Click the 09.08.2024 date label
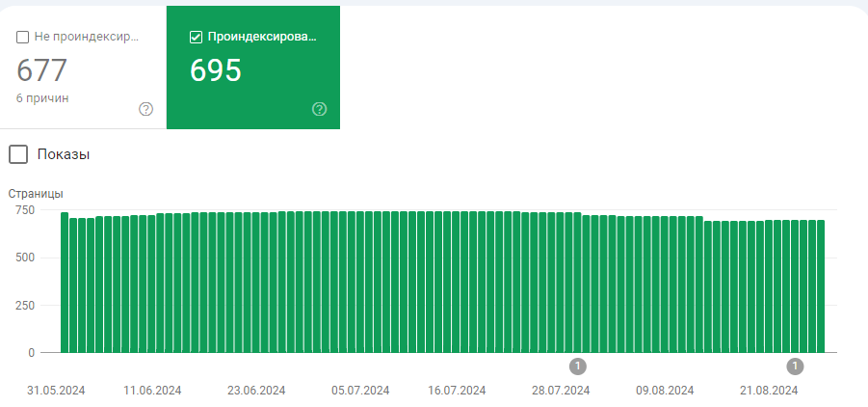 (665, 391)
